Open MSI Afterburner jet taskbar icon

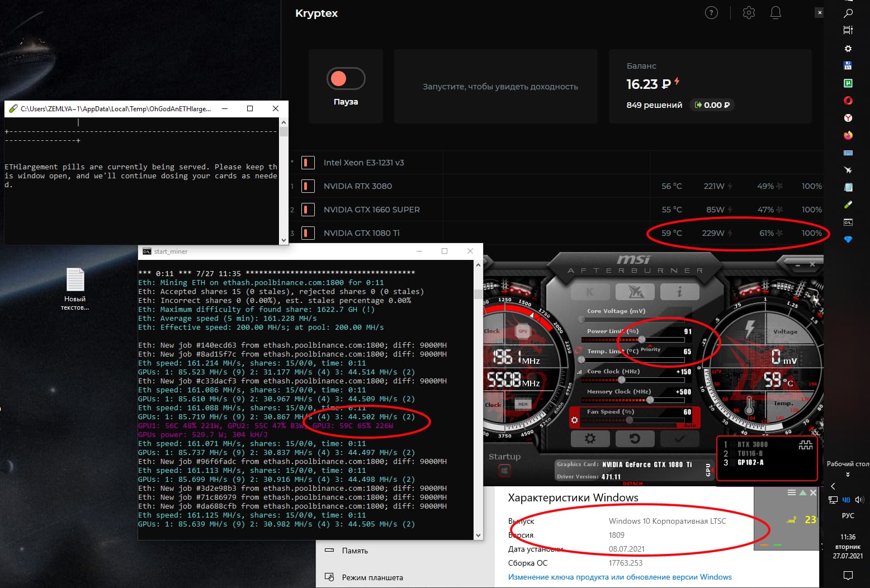[x=848, y=170]
